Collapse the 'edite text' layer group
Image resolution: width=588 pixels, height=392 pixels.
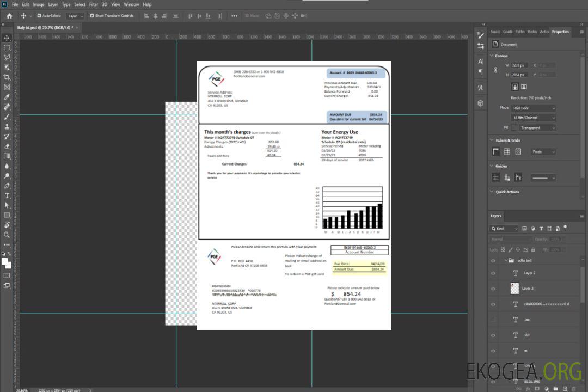click(x=506, y=261)
